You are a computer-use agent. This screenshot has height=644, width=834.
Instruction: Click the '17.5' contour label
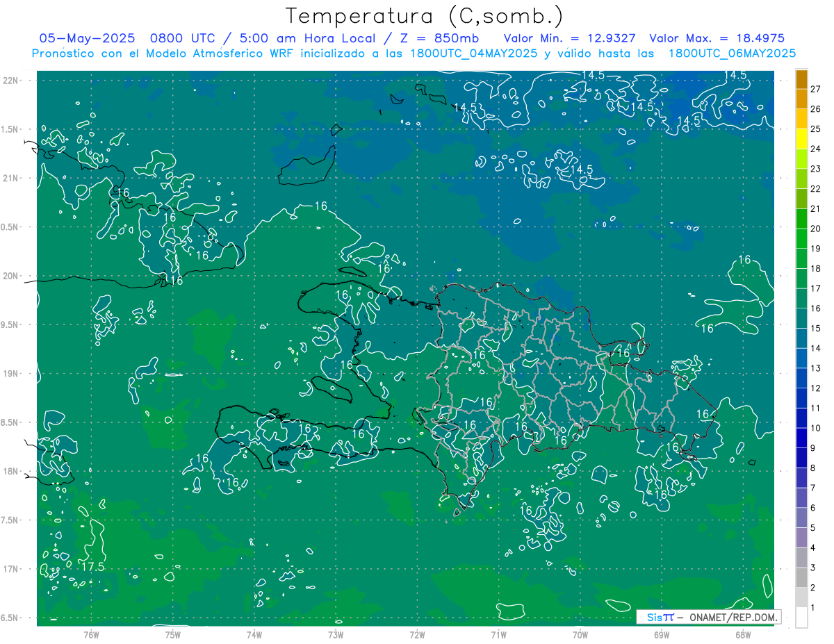click(x=92, y=567)
